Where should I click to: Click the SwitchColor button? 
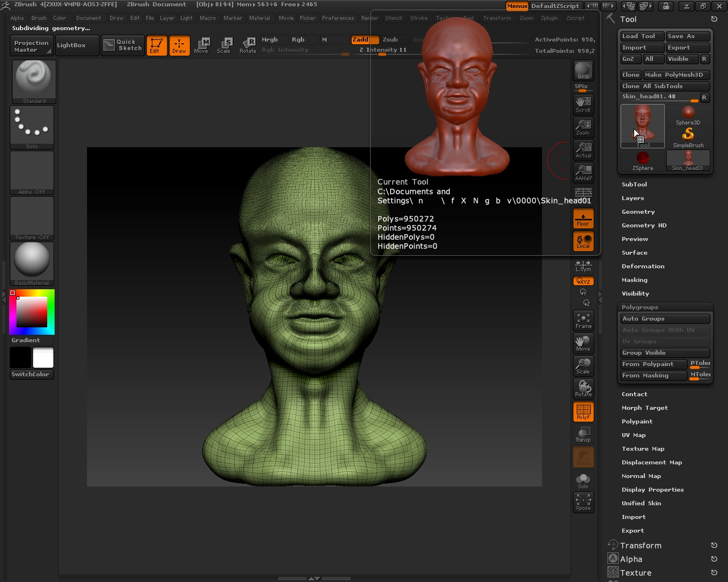[x=32, y=375]
